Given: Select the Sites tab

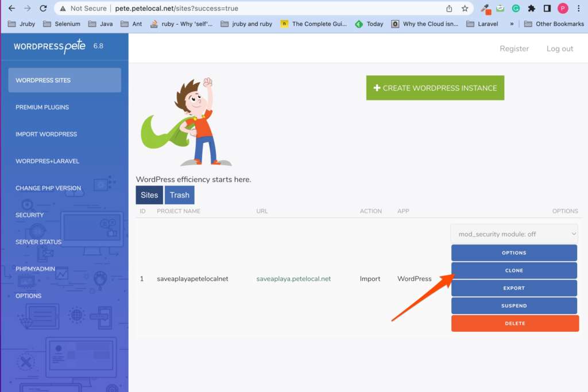Looking at the screenshot, I should [x=149, y=195].
